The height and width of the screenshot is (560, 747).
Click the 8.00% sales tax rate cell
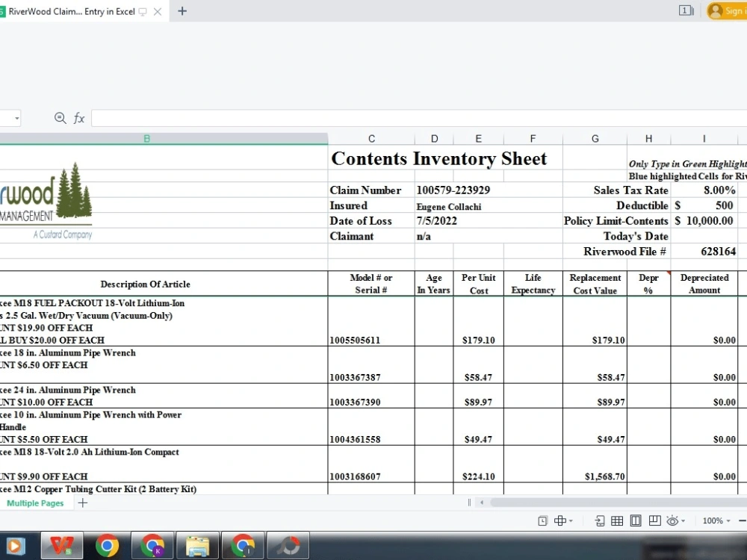click(x=704, y=190)
